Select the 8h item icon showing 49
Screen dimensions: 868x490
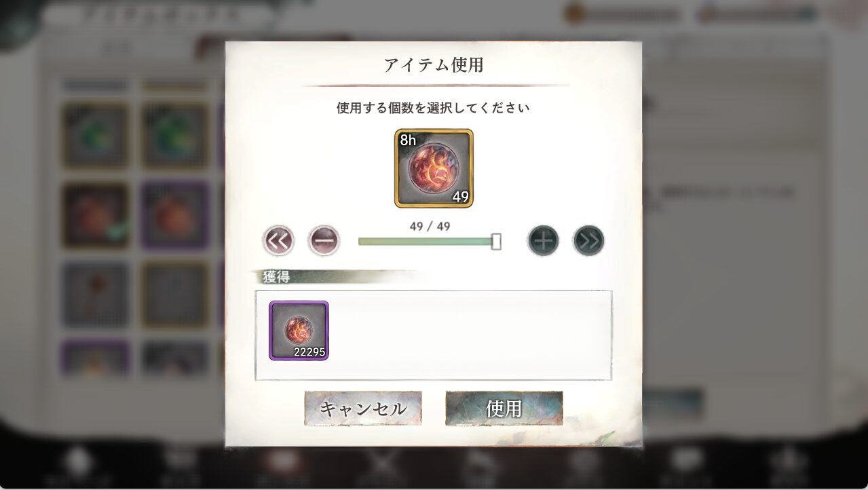(x=434, y=168)
